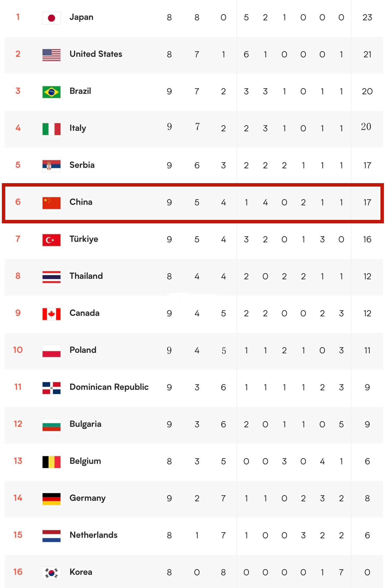This screenshot has width=386, height=588.
Task: Open the Poland team name link
Action: tap(83, 350)
